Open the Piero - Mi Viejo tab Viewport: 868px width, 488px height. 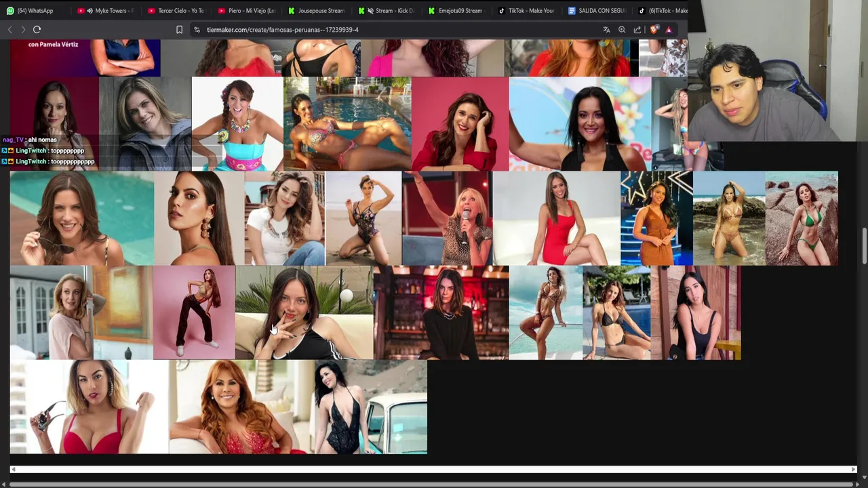[247, 11]
